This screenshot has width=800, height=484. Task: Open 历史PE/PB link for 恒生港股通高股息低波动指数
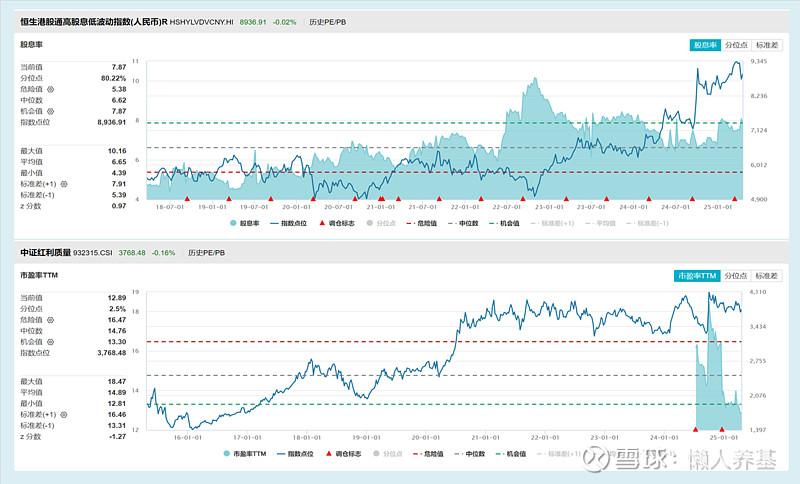coord(328,22)
